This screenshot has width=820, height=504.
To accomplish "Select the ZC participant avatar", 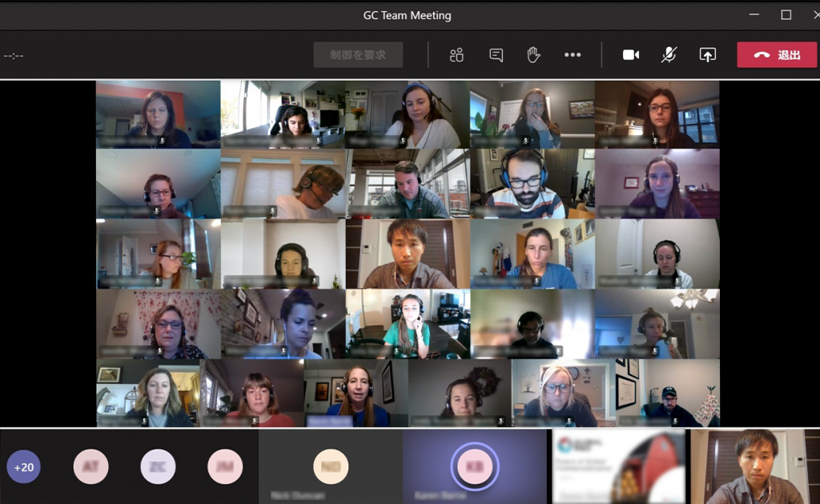I will pos(158,466).
